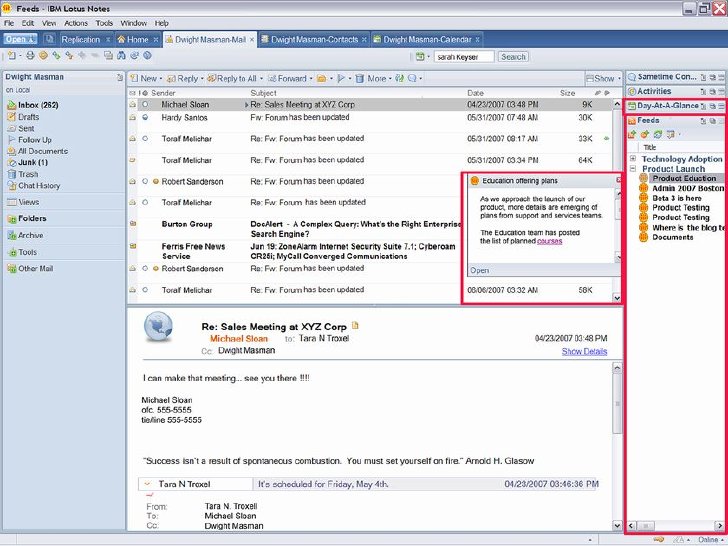Click the Trash folder icon in the sidebar
Screen dimensions: 728x546
12,174
